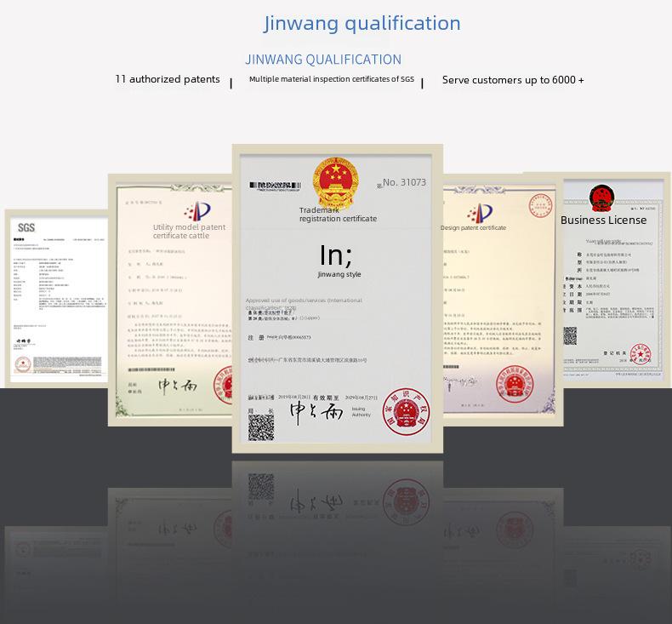
Task: Click the patent office logo on the design patent certificate
Action: pos(480,213)
